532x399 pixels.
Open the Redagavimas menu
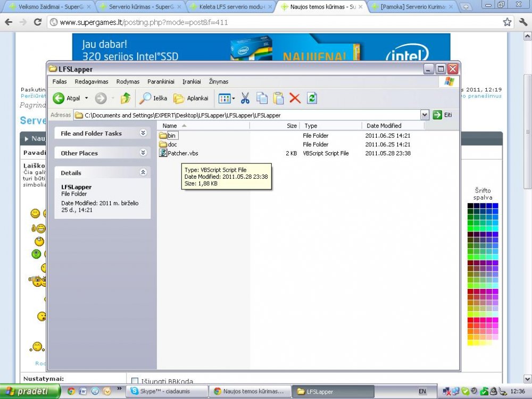(x=91, y=81)
